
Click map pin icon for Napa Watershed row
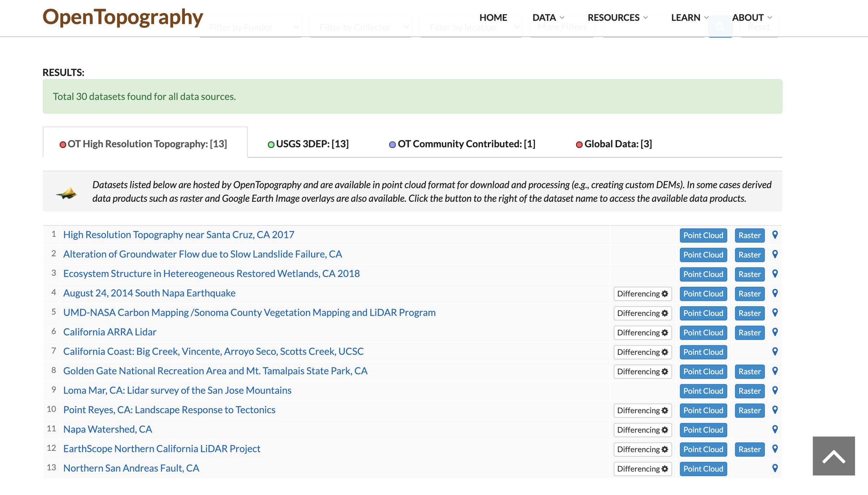[775, 429]
